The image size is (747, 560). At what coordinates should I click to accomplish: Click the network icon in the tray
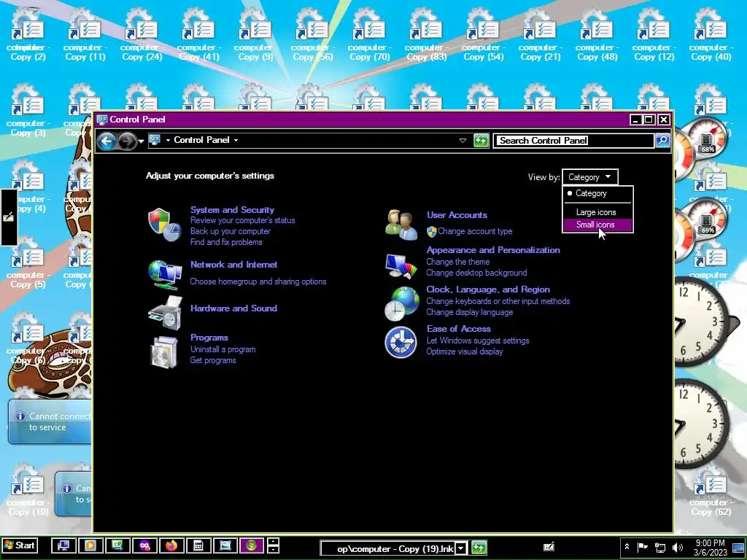click(x=659, y=548)
